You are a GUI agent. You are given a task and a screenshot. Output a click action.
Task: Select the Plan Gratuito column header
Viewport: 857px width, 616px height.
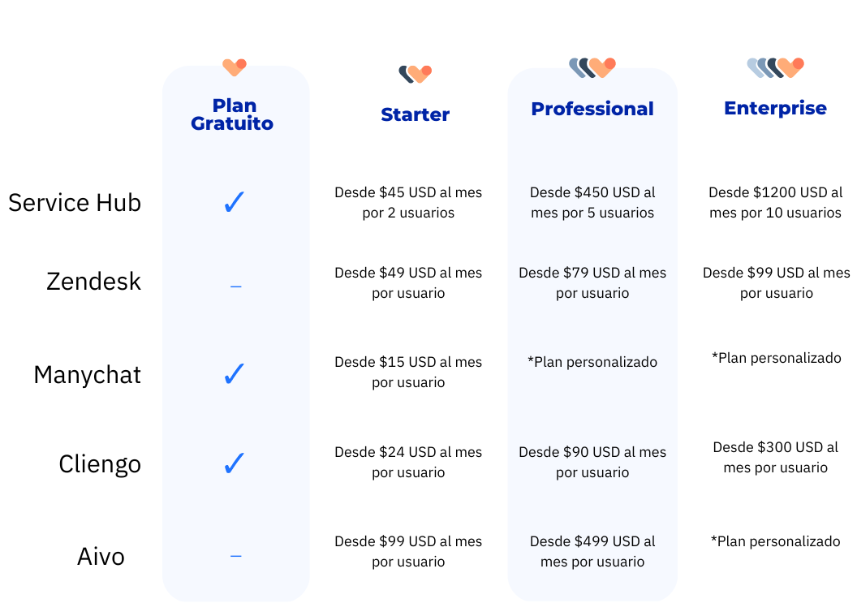point(232,114)
